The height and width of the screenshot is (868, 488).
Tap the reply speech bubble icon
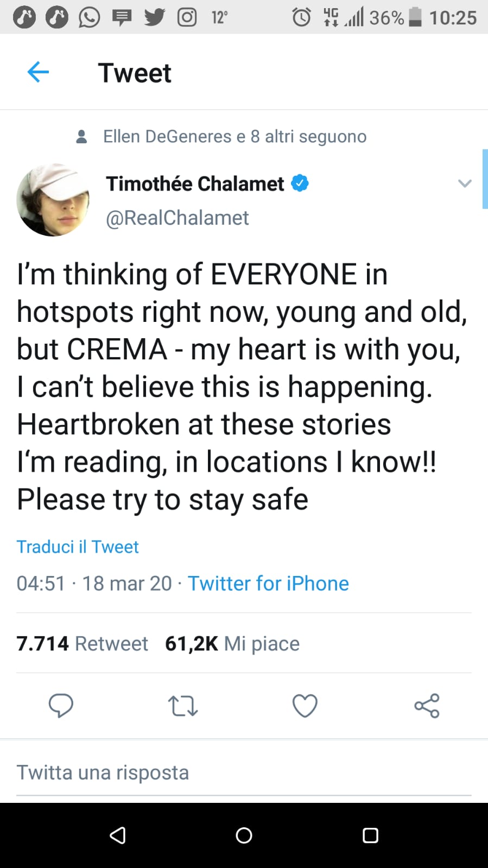[x=61, y=706]
